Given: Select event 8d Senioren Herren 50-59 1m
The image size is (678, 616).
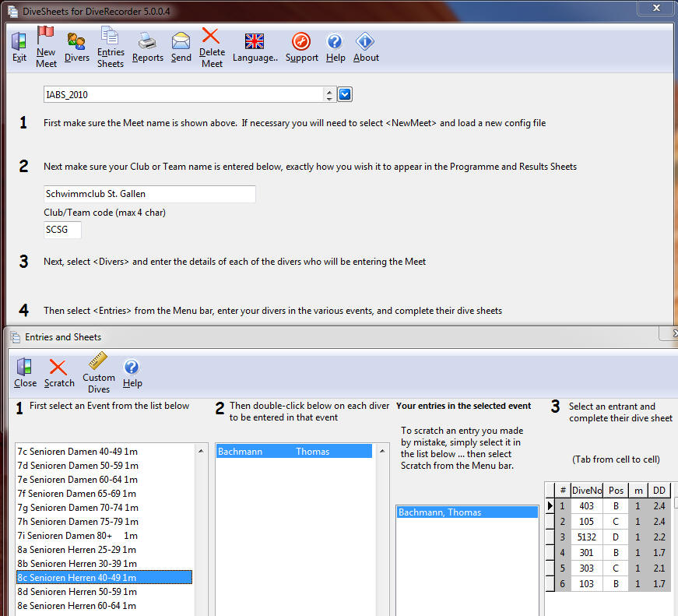Looking at the screenshot, I should (104, 592).
